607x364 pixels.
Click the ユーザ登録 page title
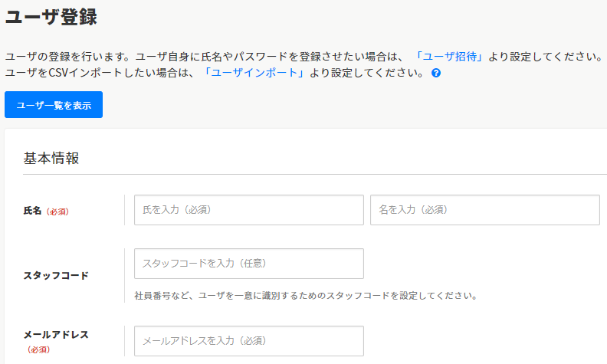[x=51, y=17]
